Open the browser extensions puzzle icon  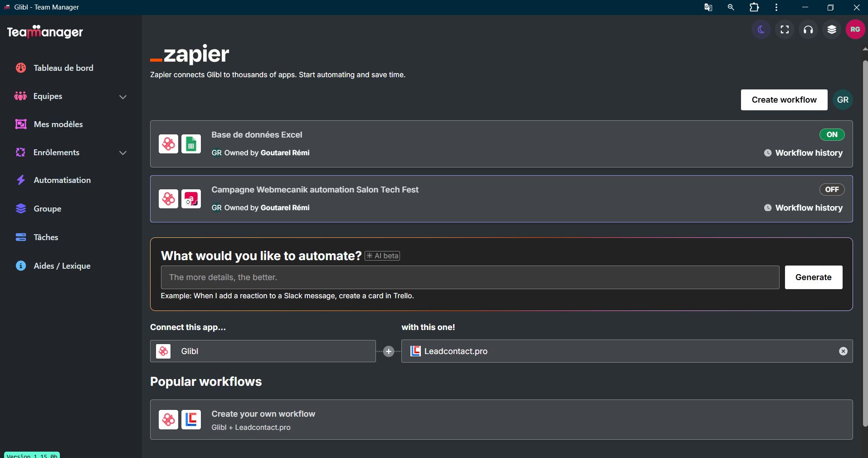pos(754,7)
